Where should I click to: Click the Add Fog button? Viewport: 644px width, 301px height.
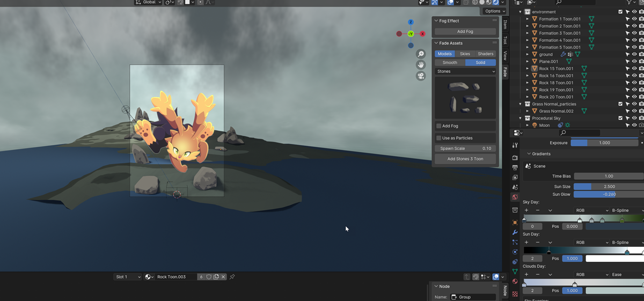465,32
